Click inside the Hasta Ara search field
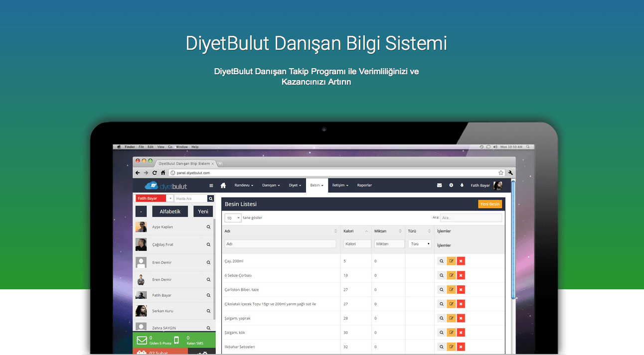Viewport: 644px width, 355px height. tap(192, 198)
